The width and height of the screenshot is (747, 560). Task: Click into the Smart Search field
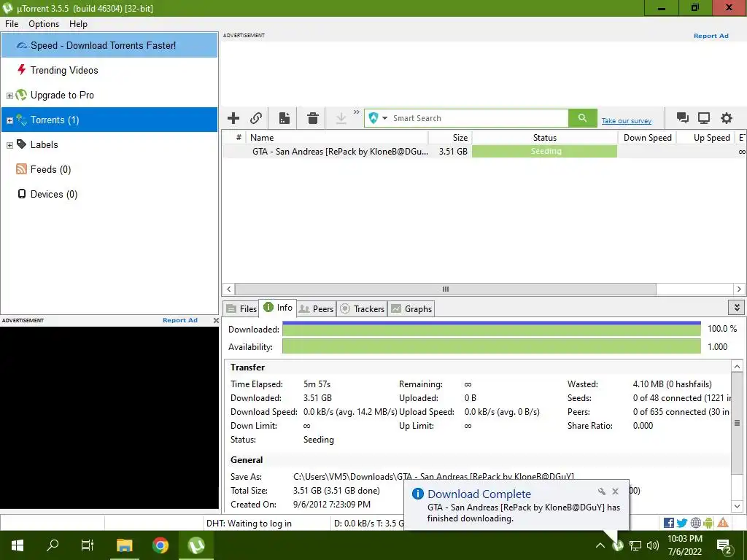tap(479, 118)
